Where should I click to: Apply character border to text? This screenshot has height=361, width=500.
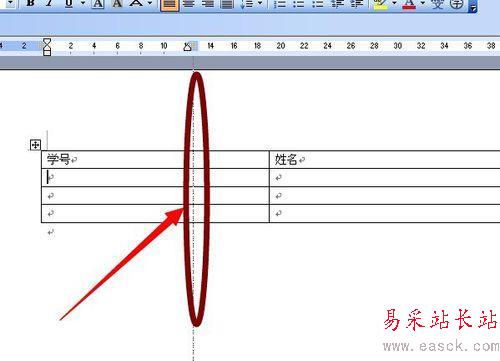coord(98,3)
